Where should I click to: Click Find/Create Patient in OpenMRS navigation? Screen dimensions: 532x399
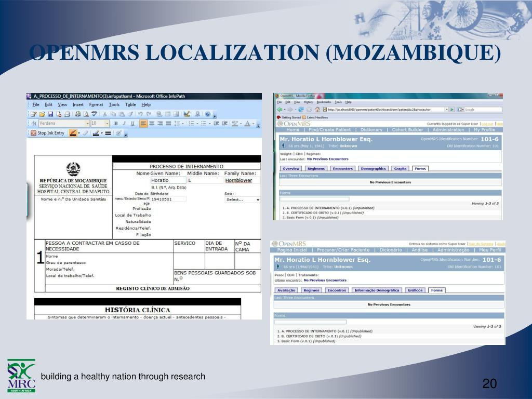[x=329, y=129]
